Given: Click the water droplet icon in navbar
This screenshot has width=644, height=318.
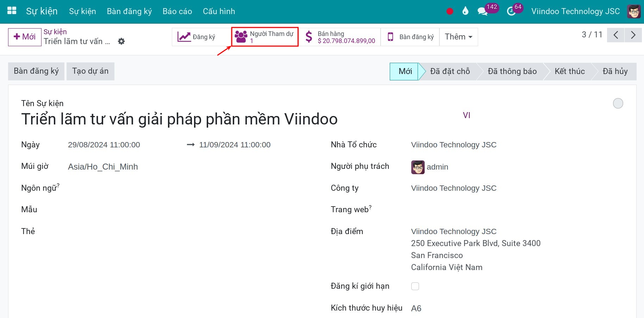Looking at the screenshot, I should pyautogui.click(x=465, y=11).
